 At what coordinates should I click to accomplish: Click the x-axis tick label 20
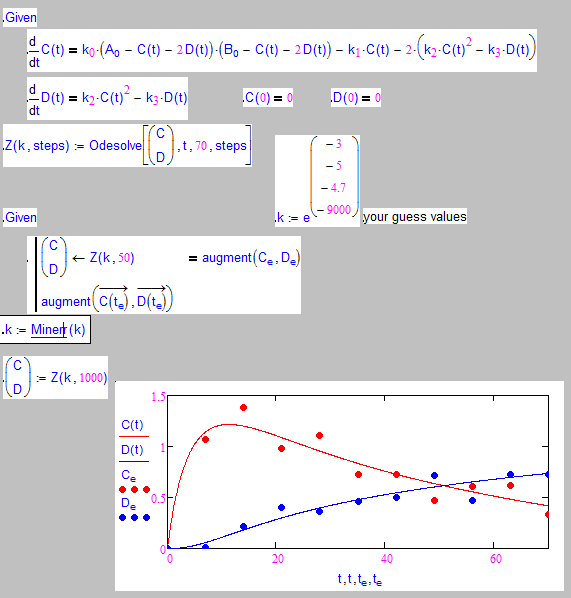coord(278,559)
